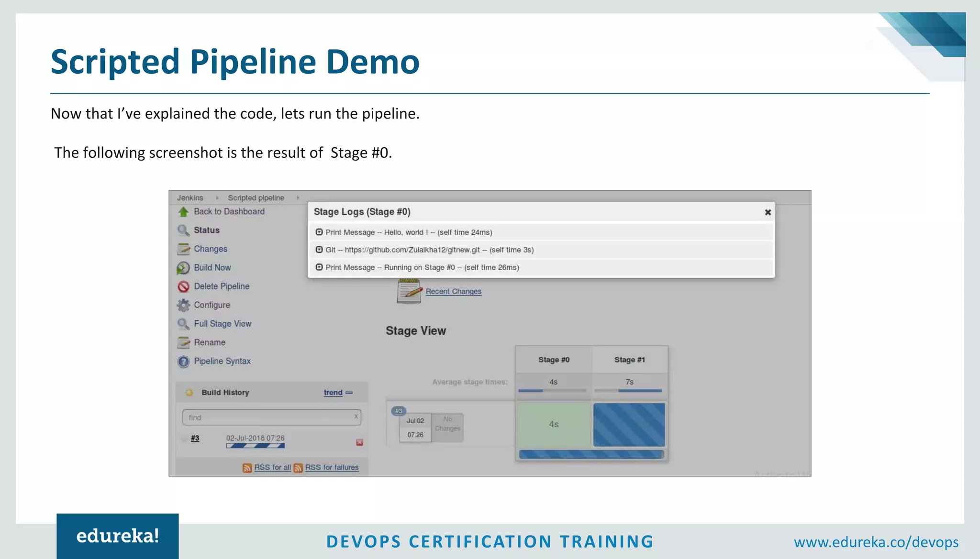Open Configure in the sidebar
Screen dimensions: 980x559
point(212,305)
